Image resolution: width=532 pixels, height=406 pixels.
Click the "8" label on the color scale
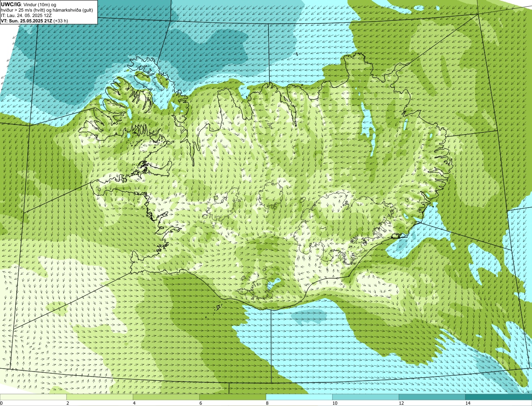pos(267,403)
